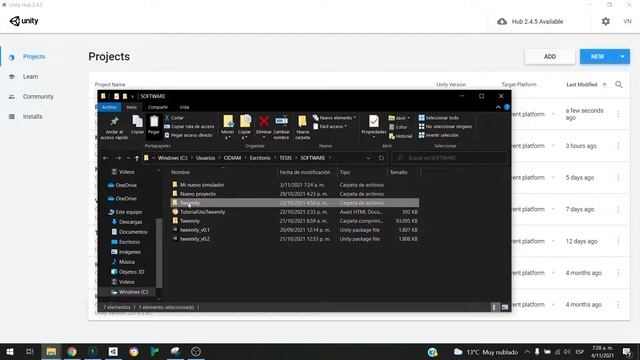The height and width of the screenshot is (360, 640).
Task: Click the Unity Hub projects search icon
Action: click(x=619, y=84)
